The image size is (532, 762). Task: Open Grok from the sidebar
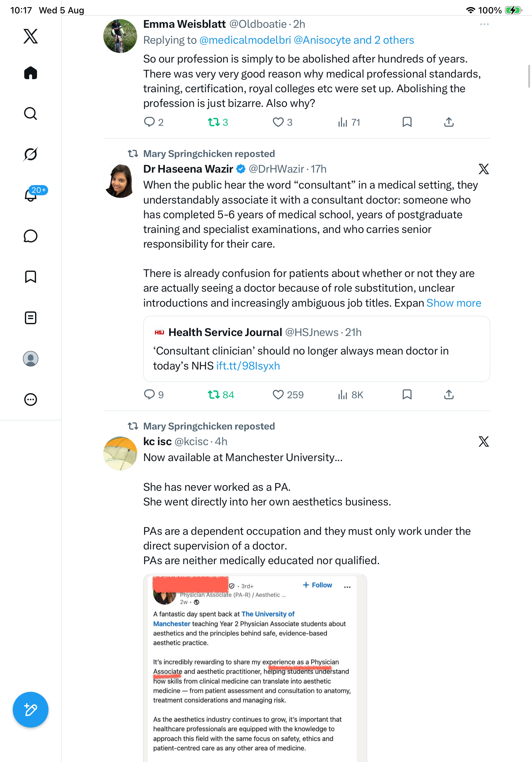[31, 154]
